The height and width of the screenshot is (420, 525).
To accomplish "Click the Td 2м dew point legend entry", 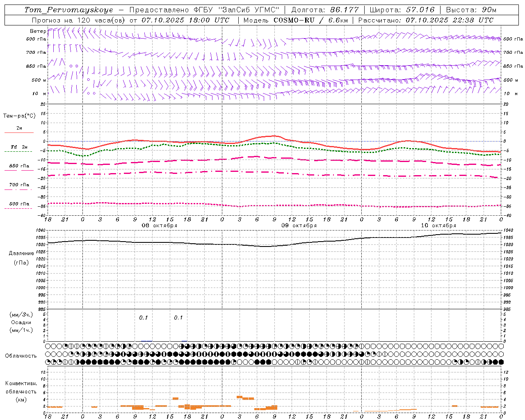I will [x=19, y=147].
